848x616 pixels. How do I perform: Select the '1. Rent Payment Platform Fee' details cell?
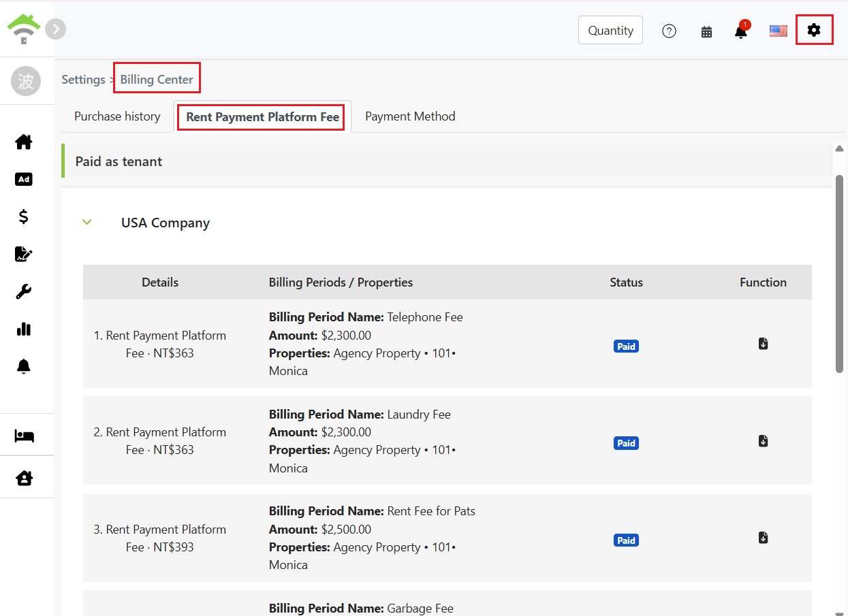160,344
